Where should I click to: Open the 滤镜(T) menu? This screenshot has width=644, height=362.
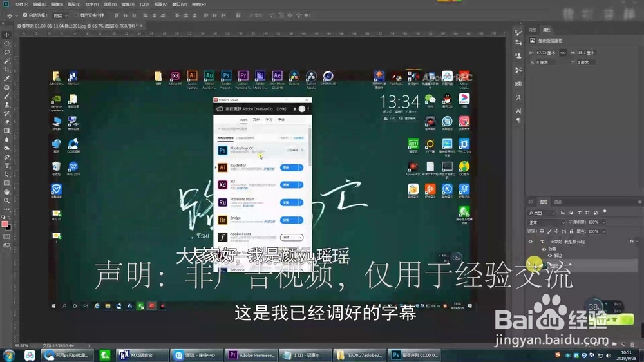[x=128, y=4]
